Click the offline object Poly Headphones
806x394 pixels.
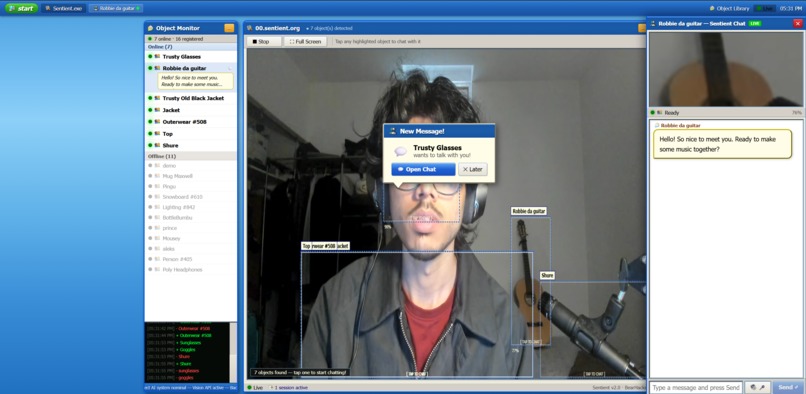coord(191,270)
